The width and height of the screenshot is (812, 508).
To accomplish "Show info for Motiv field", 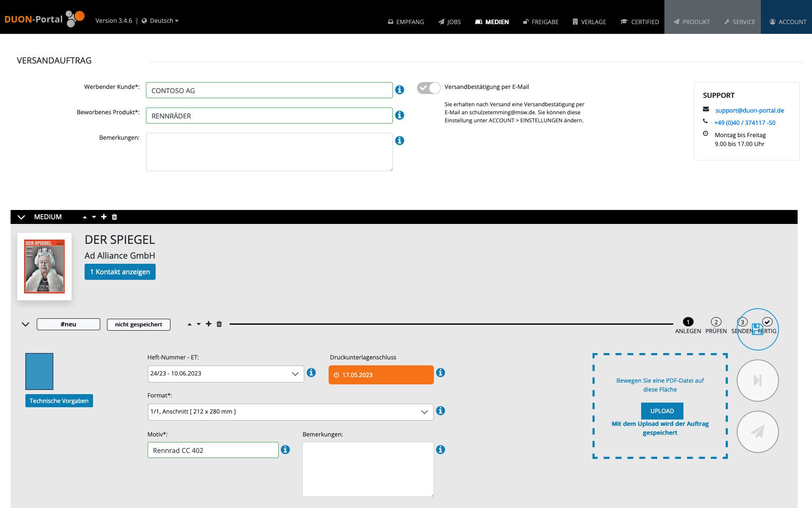I will pyautogui.click(x=285, y=450).
